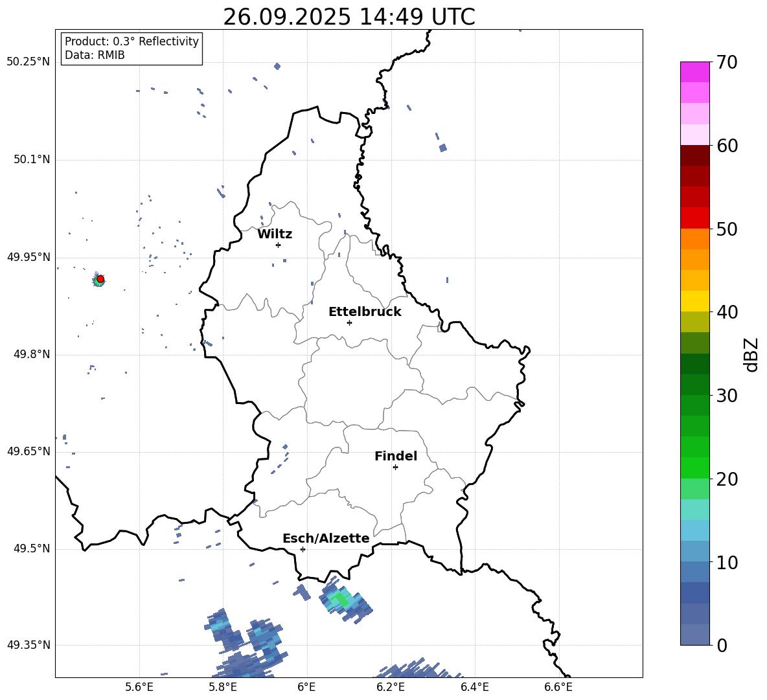The width and height of the screenshot is (767, 700).
Task: Click the colorbar 50 tick label
Action: click(x=727, y=229)
